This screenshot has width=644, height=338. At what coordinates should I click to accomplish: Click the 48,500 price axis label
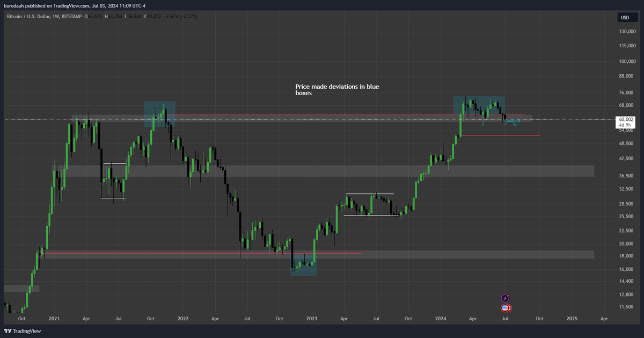coord(626,143)
